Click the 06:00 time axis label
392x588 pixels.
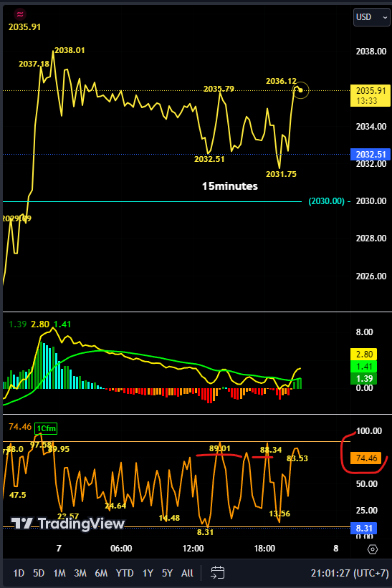click(121, 549)
